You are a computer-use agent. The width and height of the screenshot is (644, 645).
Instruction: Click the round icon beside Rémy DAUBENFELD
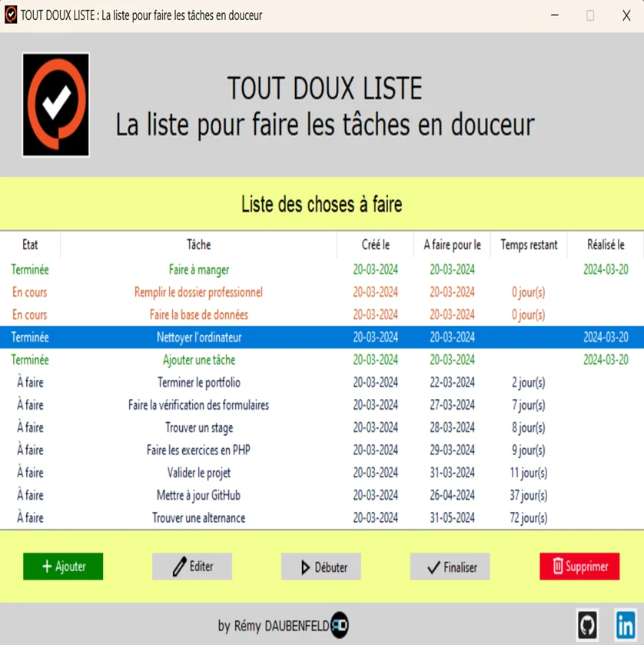tap(338, 625)
